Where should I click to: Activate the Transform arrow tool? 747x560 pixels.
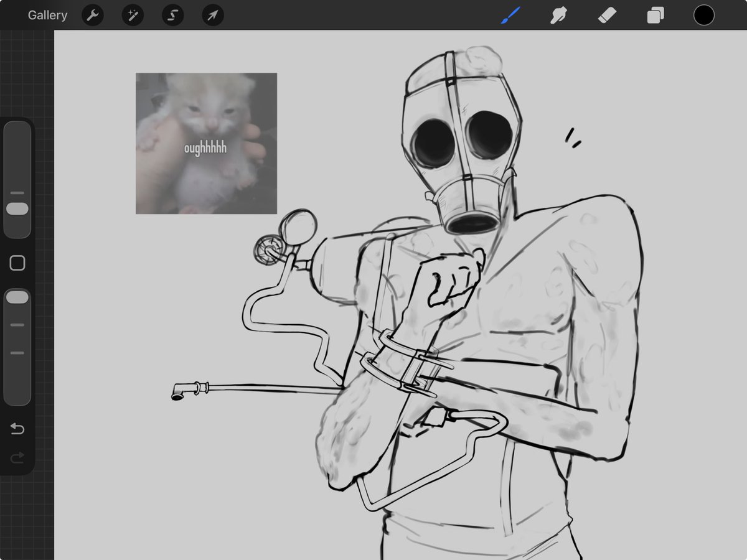point(213,15)
